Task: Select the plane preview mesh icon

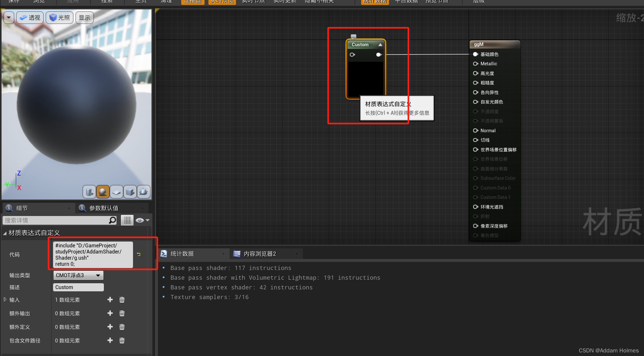Action: (117, 192)
